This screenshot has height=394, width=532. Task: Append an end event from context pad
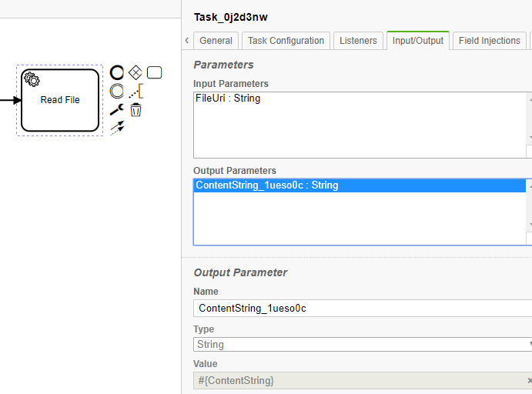point(117,72)
